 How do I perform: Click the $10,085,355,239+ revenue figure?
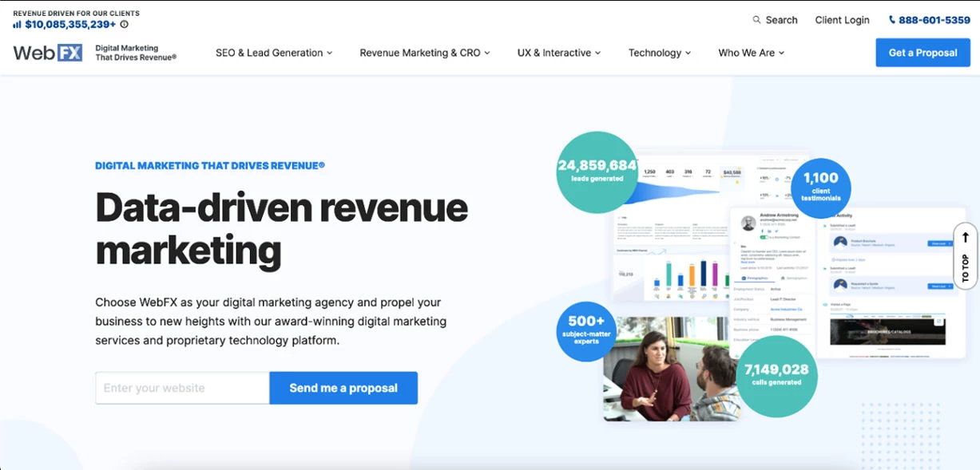[x=70, y=25]
